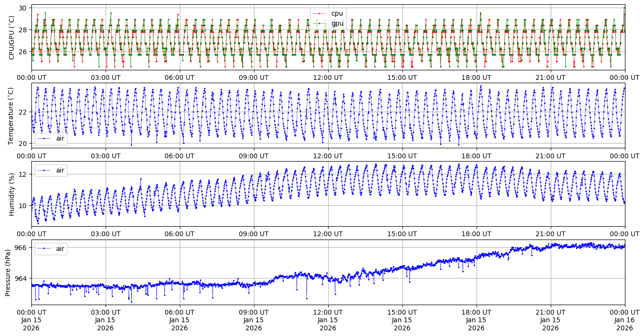Click the 12 tick on the humidity axis
644x336 pixels.
24,174
